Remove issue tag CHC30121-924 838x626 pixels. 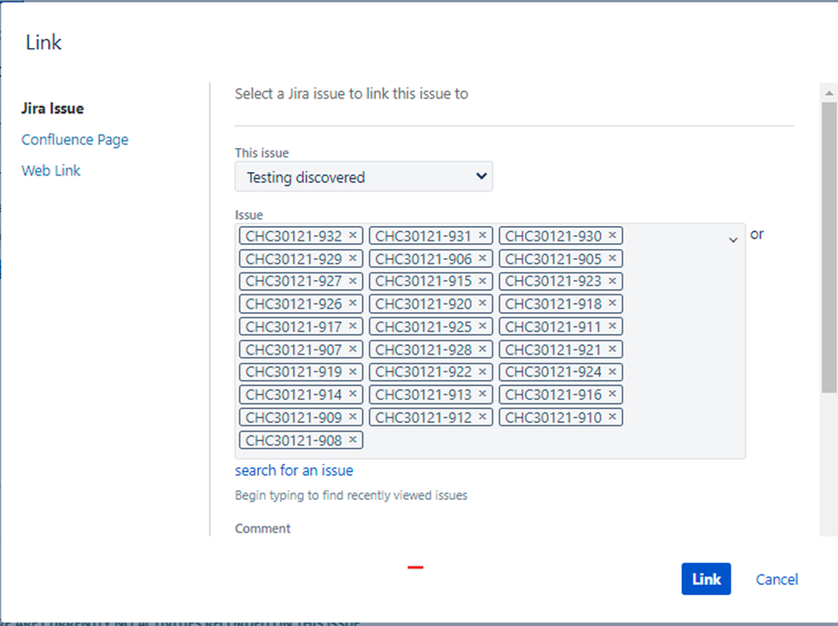(612, 372)
